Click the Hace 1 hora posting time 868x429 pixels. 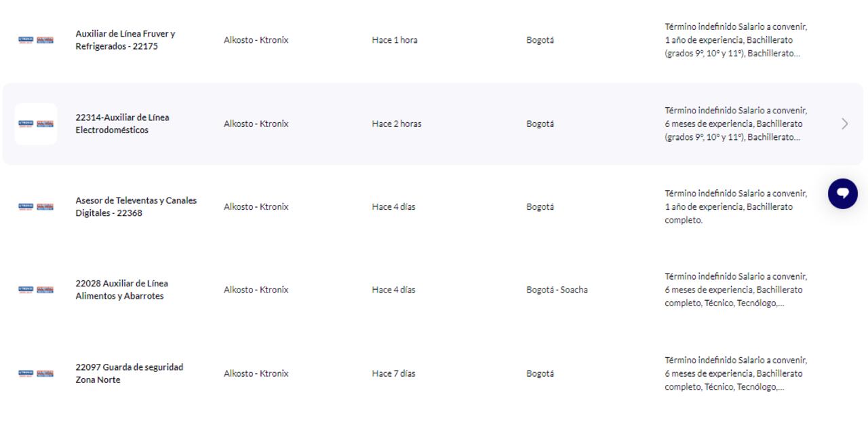pos(395,40)
